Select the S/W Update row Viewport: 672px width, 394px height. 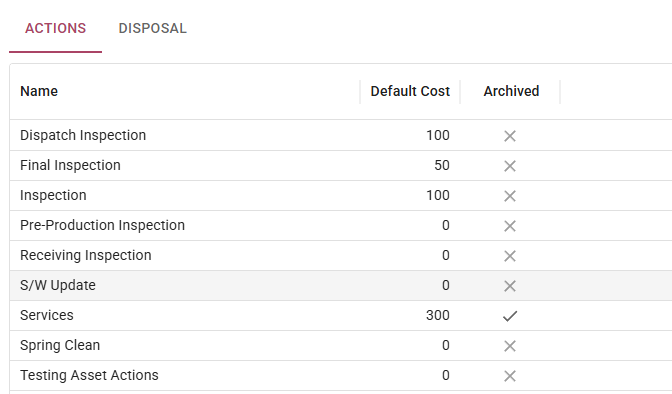click(341, 285)
